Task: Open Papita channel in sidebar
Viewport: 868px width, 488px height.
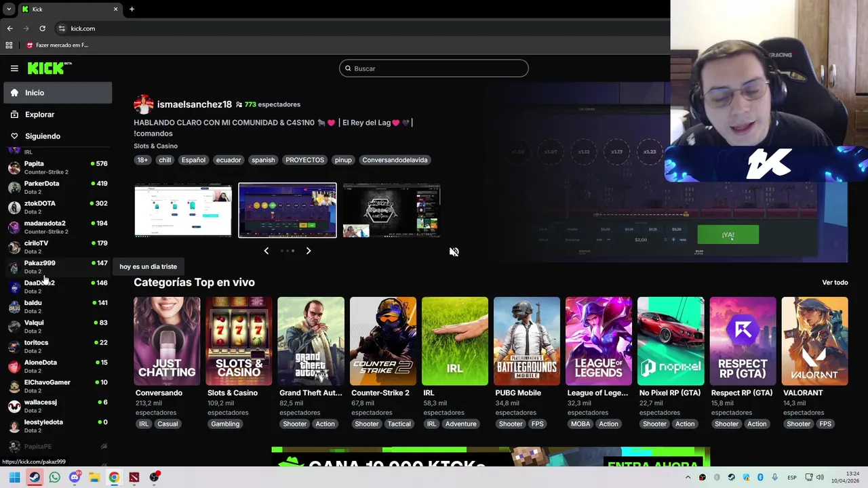Action: 58,167
